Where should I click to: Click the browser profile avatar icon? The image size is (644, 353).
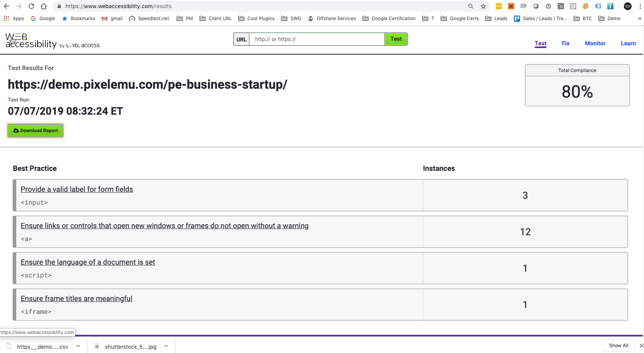[x=628, y=7]
